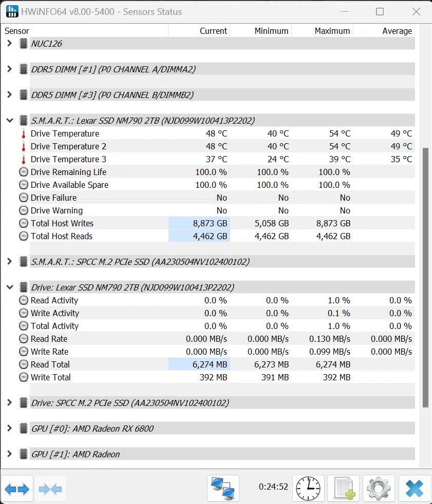Expand DDR5 DIMM [#1] sensor group
The height and width of the screenshot is (504, 432).
(x=9, y=69)
